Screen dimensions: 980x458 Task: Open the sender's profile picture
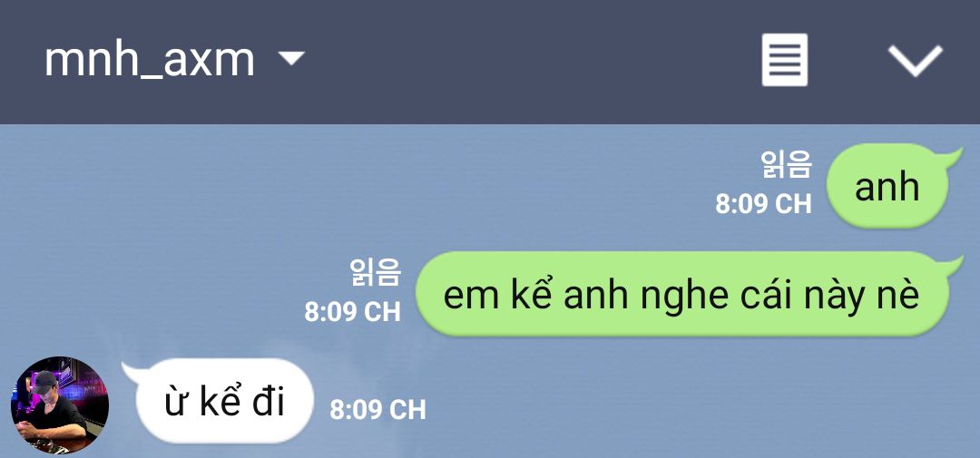pos(60,404)
